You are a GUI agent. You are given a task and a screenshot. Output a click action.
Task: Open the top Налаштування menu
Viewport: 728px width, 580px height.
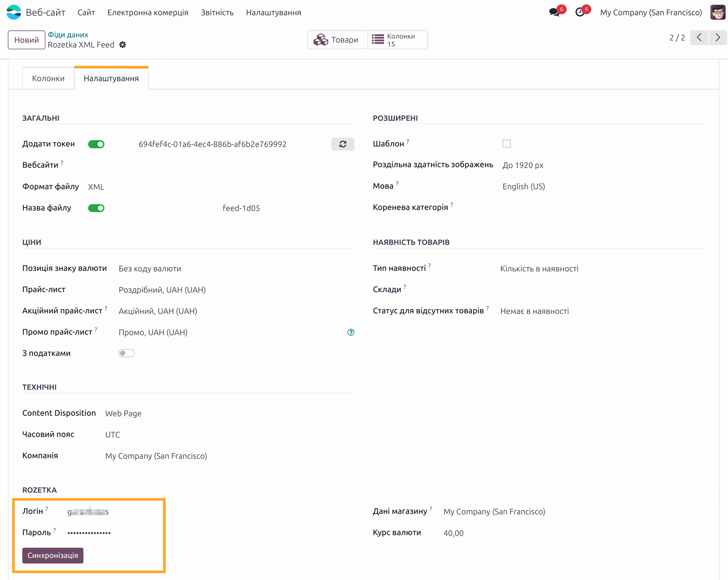[273, 13]
